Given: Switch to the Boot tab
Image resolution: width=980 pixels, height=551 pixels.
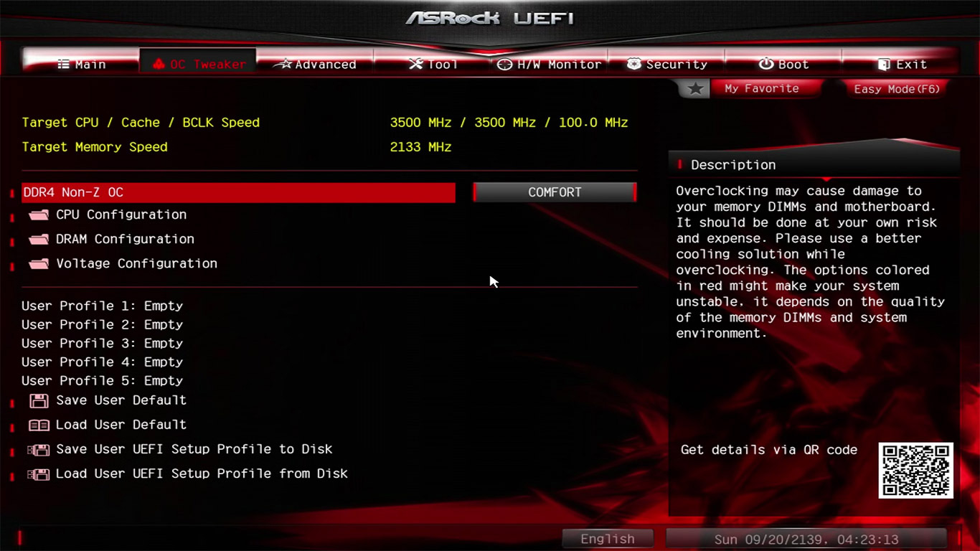Looking at the screenshot, I should click(x=783, y=65).
